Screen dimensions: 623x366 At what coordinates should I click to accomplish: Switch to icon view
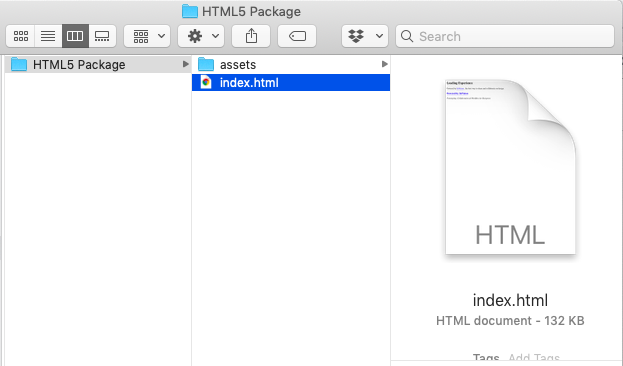click(21, 36)
